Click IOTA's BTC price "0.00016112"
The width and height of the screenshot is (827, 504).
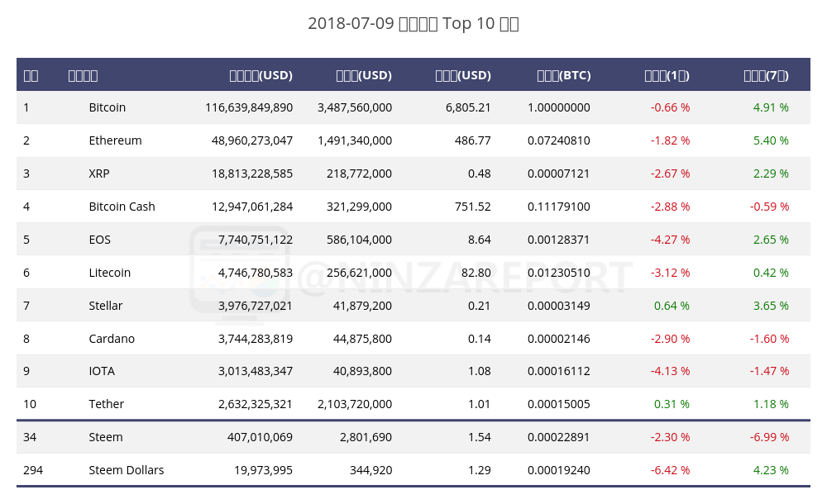(x=558, y=371)
